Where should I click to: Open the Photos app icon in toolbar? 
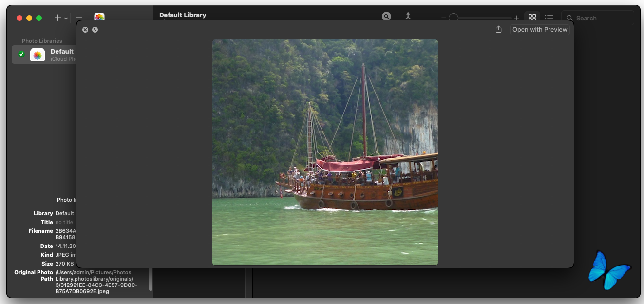99,17
